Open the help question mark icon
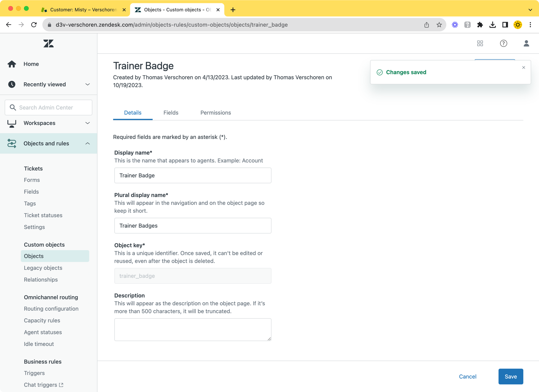Screen dimensions: 539x392 click(x=503, y=43)
